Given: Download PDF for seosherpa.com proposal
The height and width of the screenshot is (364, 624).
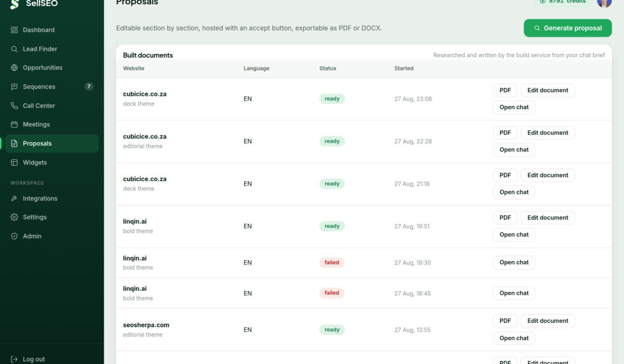Looking at the screenshot, I should (x=505, y=321).
